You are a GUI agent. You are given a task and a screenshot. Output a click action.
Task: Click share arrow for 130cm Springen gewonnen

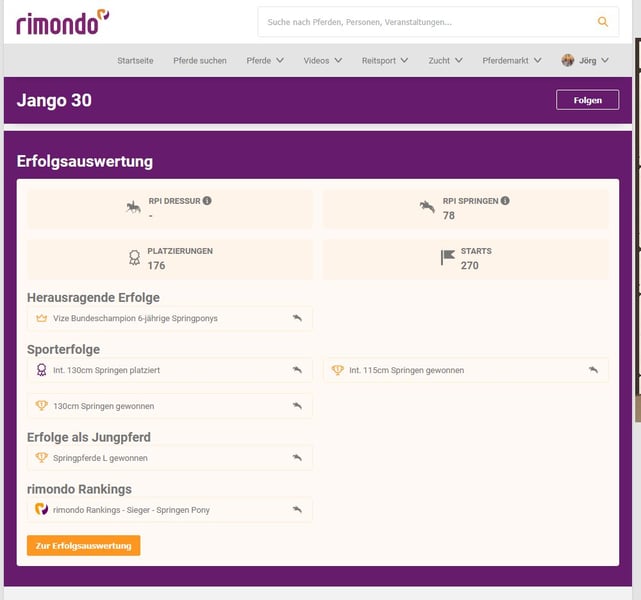[297, 406]
